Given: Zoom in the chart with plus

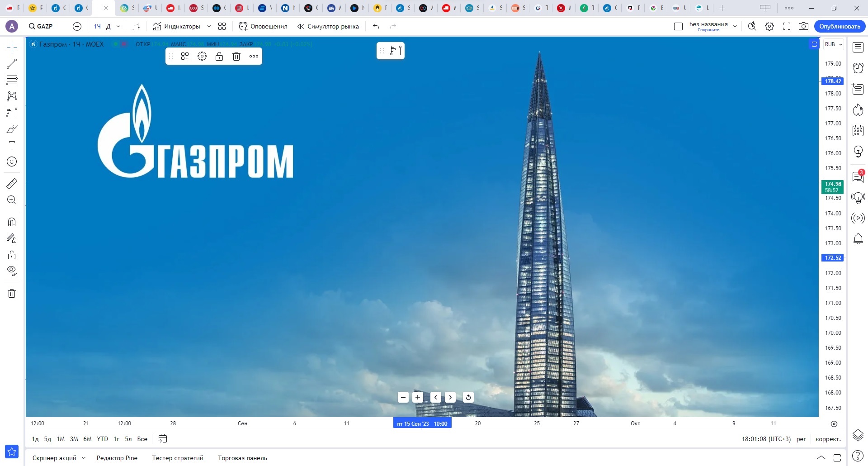Looking at the screenshot, I should point(418,397).
